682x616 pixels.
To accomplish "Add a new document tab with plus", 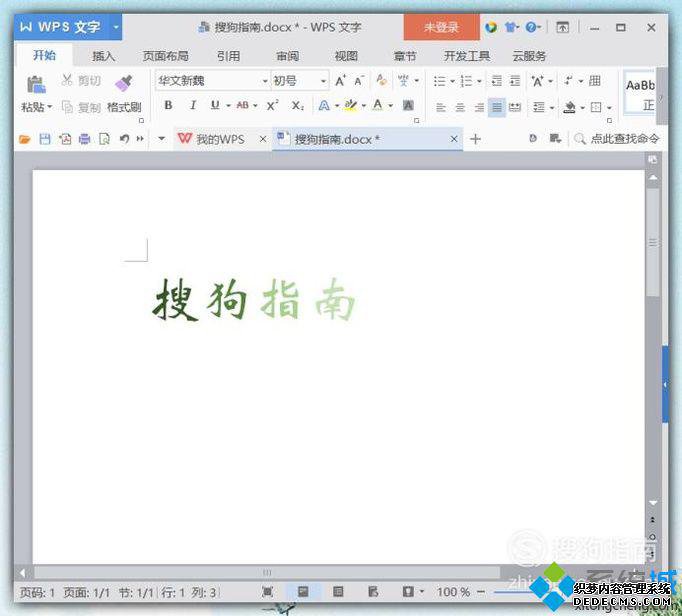I will click(x=475, y=139).
